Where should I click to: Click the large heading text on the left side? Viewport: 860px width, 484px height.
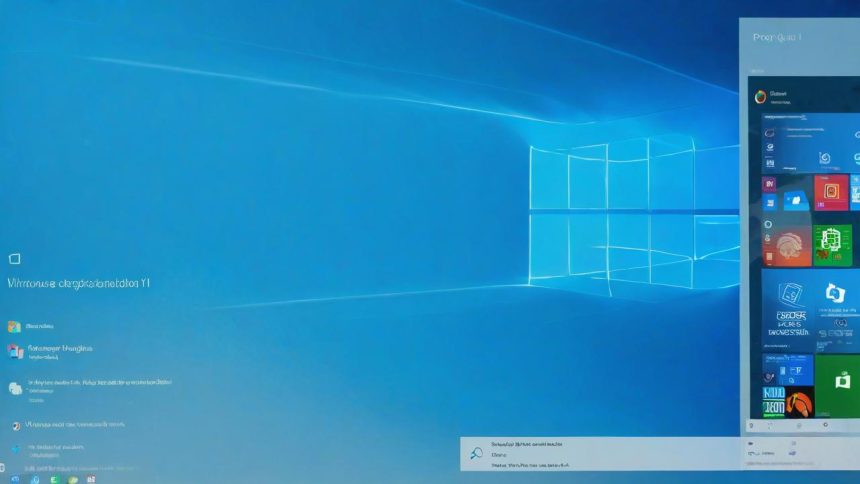point(78,283)
